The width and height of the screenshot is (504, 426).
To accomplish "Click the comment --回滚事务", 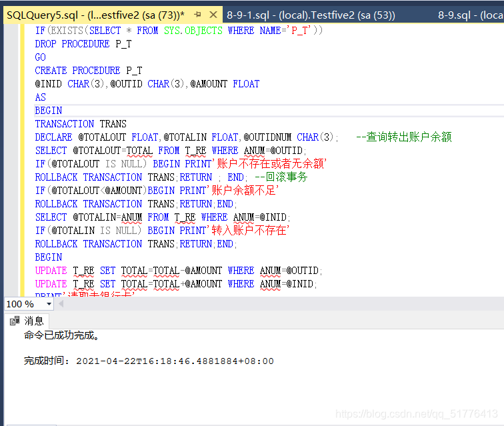I will point(281,177).
